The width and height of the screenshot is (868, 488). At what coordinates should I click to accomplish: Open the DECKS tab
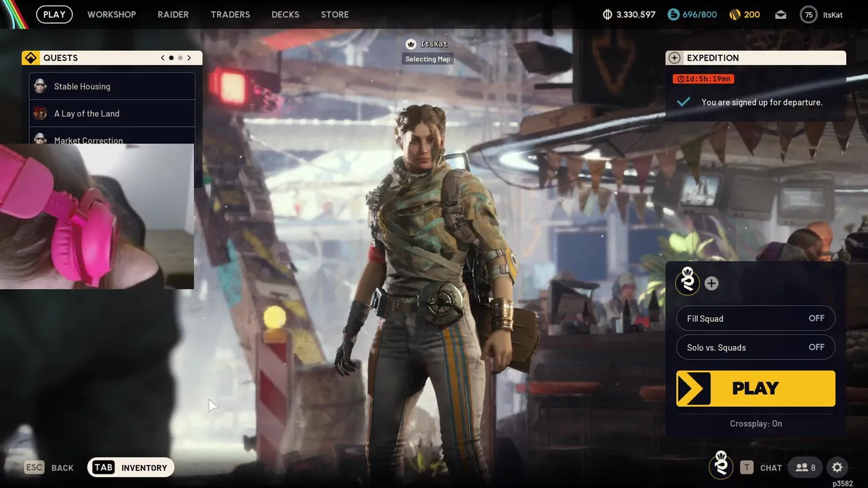coord(285,14)
